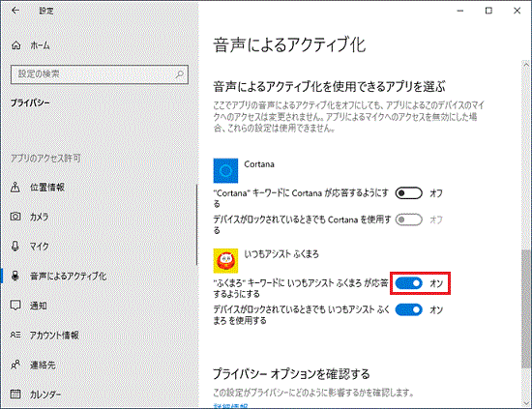Maximize the 設定 window
Image resolution: width=532 pixels, height=409 pixels.
[x=488, y=11]
